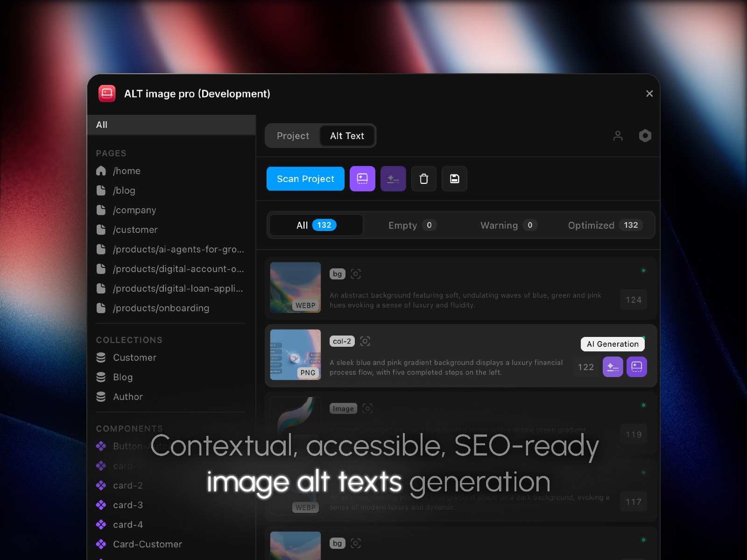Click the locate icon beside the Image tag

pyautogui.click(x=367, y=408)
